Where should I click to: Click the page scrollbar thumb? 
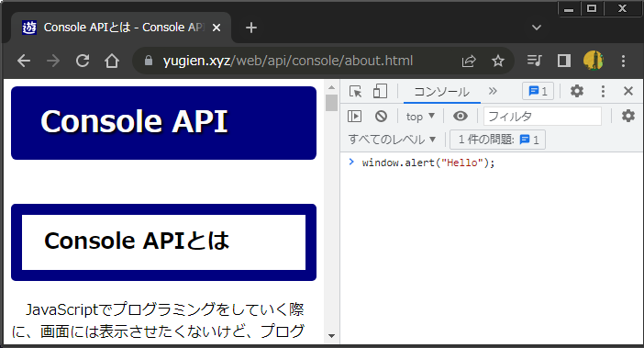pos(331,103)
